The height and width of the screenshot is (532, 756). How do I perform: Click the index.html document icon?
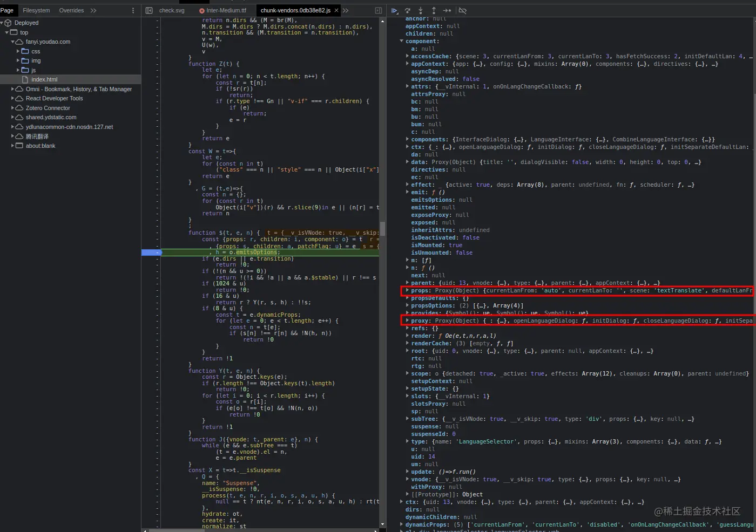25,79
